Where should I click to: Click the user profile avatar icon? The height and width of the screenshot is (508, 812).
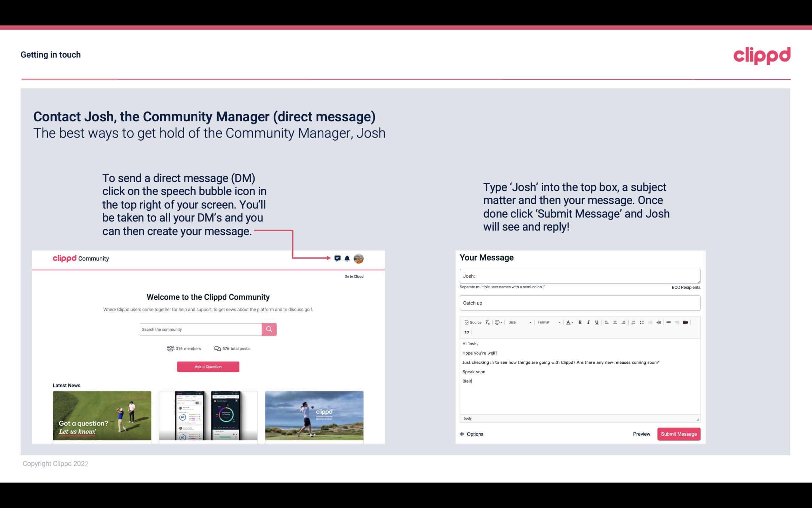point(360,258)
